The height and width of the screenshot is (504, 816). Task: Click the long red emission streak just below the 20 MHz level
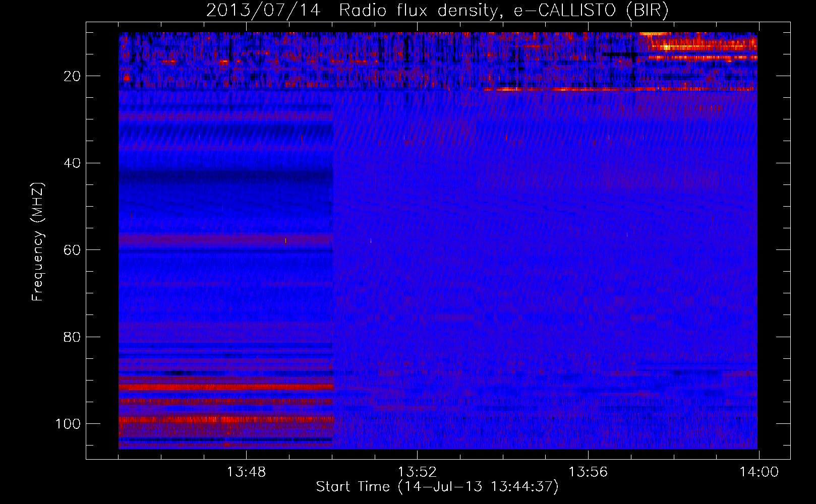point(619,89)
